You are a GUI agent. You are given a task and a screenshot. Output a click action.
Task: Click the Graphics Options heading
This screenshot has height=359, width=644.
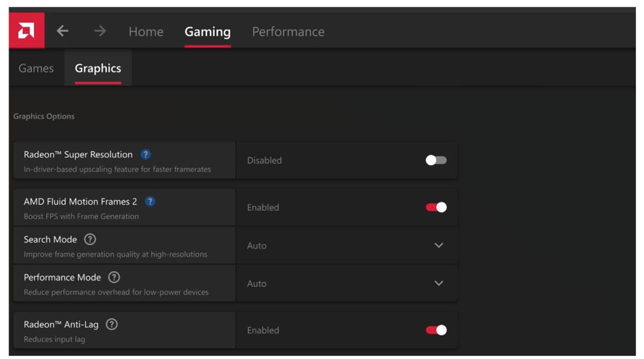point(44,116)
